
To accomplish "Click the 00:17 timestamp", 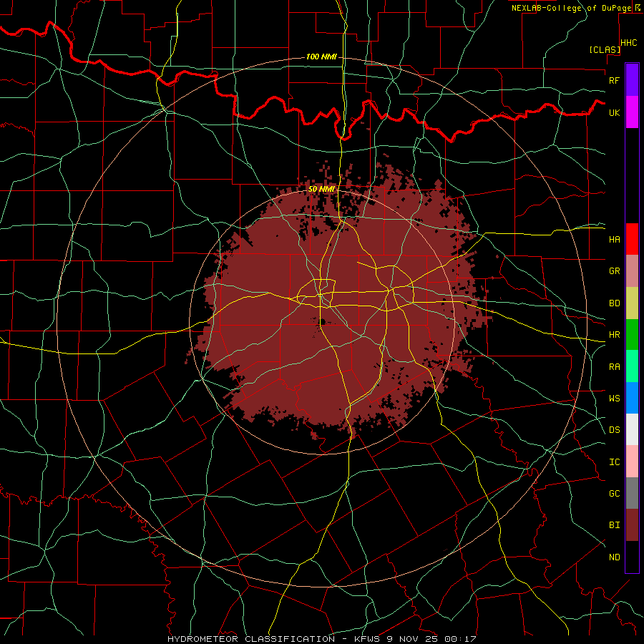I will (x=459, y=639).
